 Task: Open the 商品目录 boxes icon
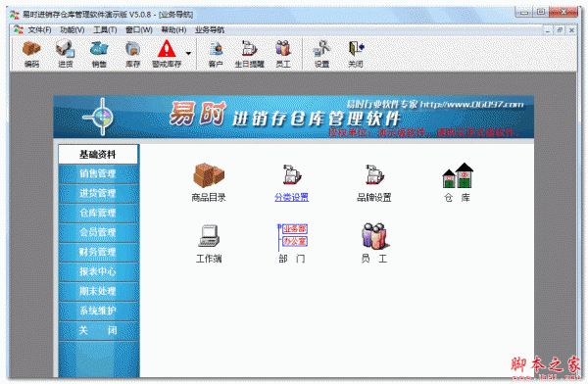209,174
